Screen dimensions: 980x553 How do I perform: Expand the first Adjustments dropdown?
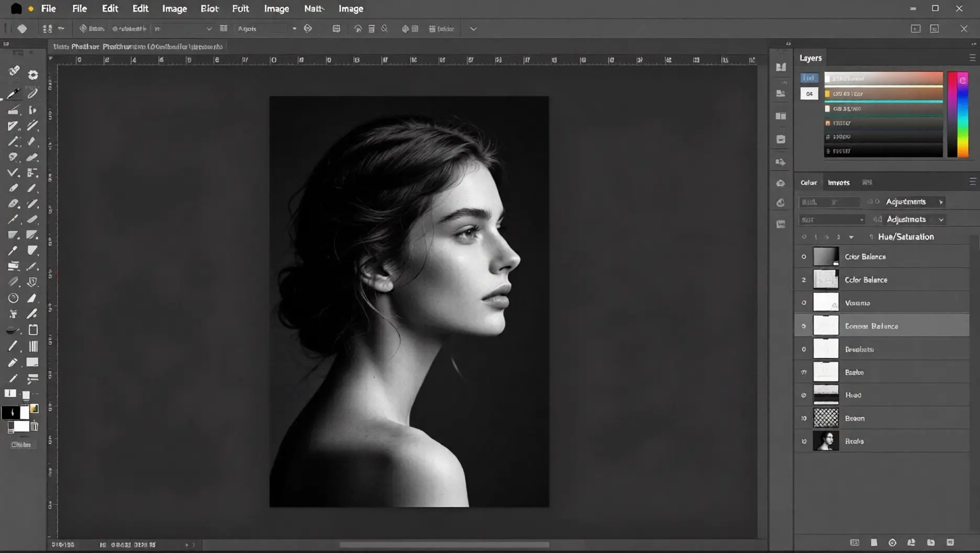coord(941,202)
